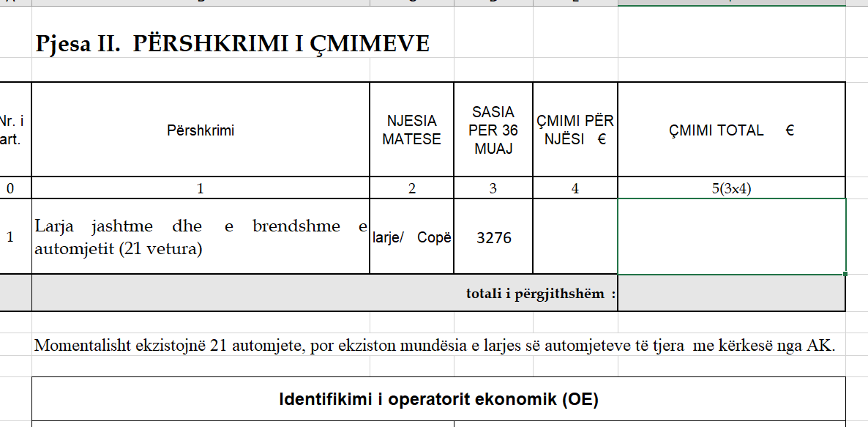Click the column number cell '3' under SASIA
The width and height of the screenshot is (868, 427).
coord(493,188)
